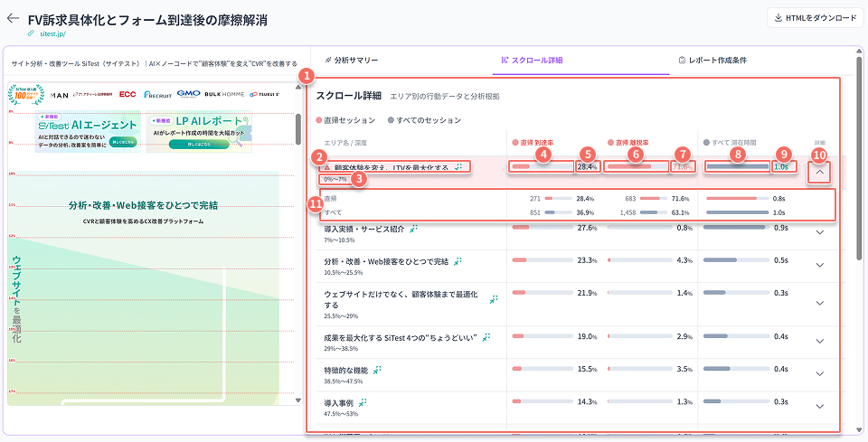
Task: Expand the 導入実績・サービス紹介 row
Action: coord(820,233)
